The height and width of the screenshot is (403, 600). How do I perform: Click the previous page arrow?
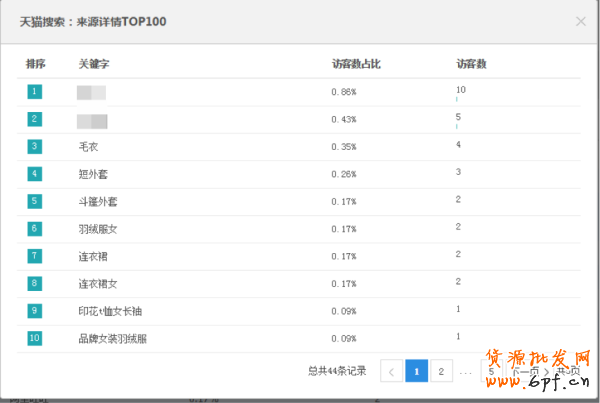point(391,371)
